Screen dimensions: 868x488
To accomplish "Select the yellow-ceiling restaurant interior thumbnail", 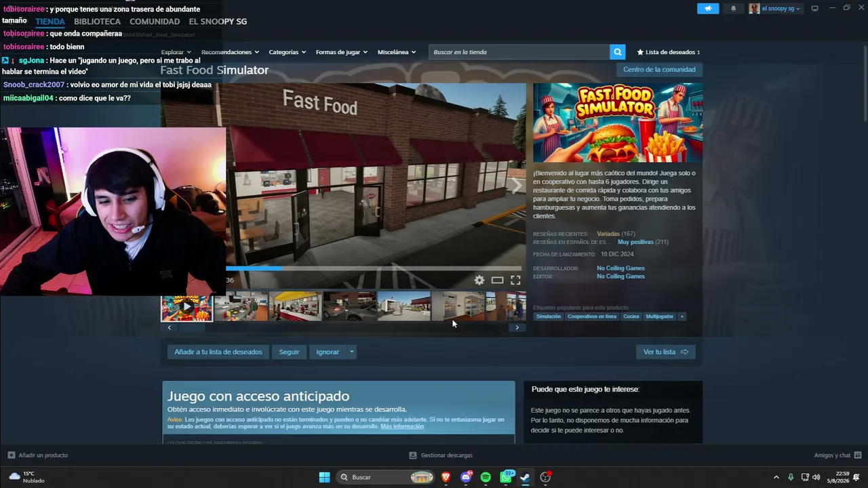I will point(295,307).
